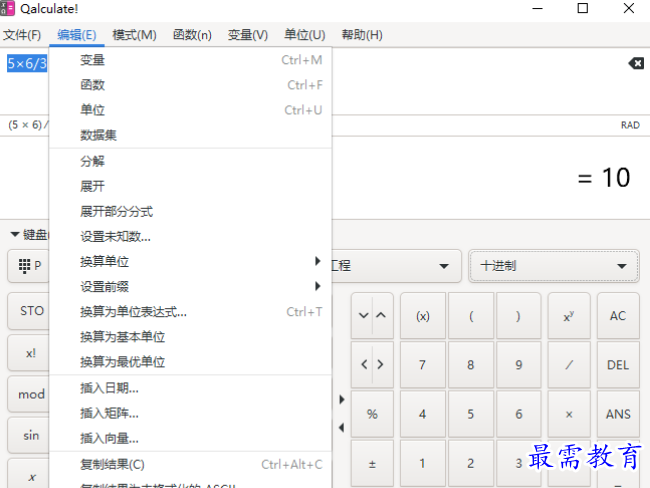Viewport: 650px width, 488px height.
Task: Click the STO store button
Action: coord(28,311)
